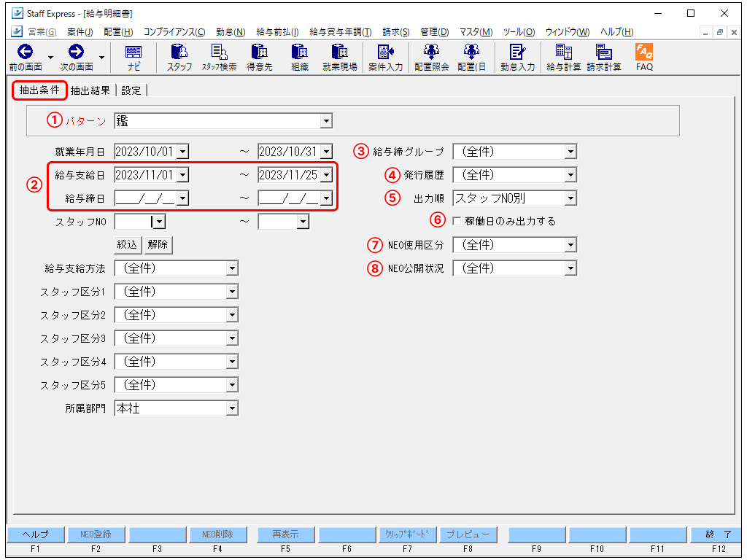Click the Staff Express title bar icon
Viewport: 747px width, 560px height.
18,13
